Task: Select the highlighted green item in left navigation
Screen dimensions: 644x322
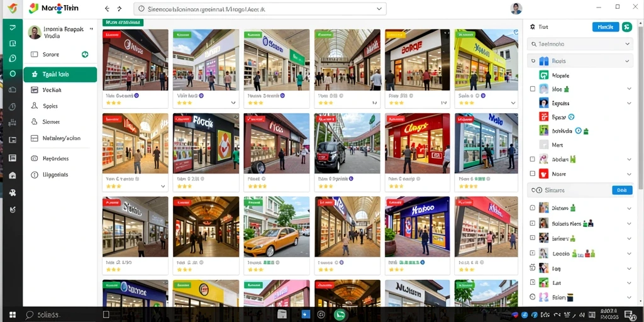Action: [x=60, y=74]
